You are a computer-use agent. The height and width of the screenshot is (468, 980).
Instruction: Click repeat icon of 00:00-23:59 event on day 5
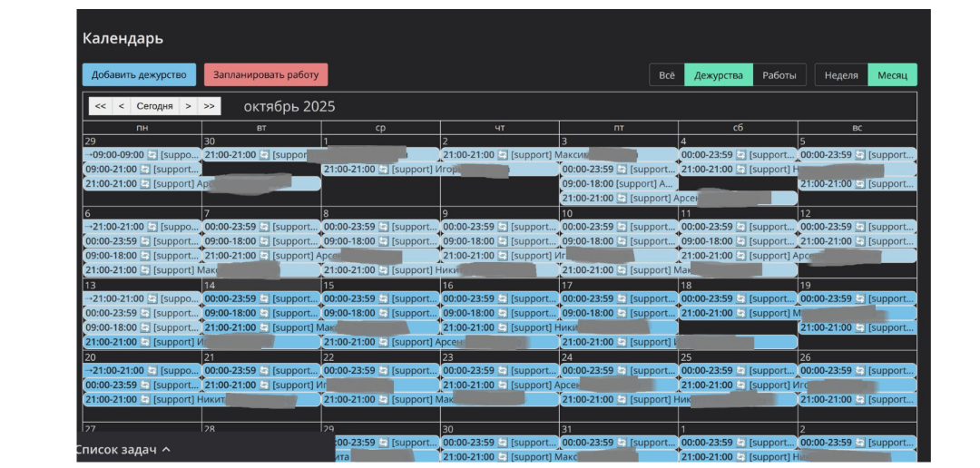click(860, 155)
